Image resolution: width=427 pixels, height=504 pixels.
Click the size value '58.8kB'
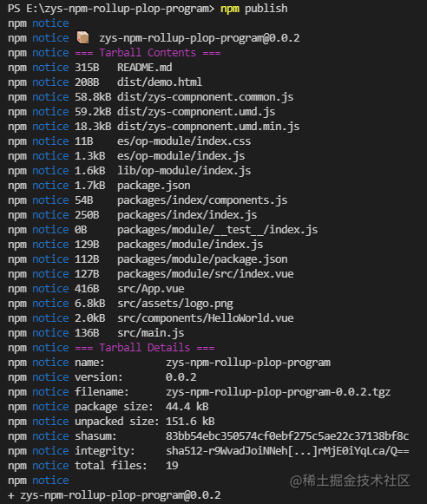click(93, 97)
